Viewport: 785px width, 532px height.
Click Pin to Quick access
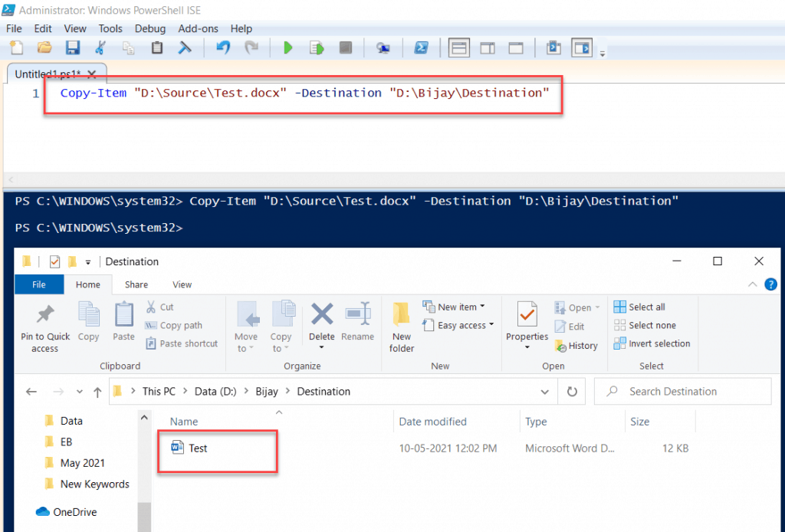click(45, 328)
